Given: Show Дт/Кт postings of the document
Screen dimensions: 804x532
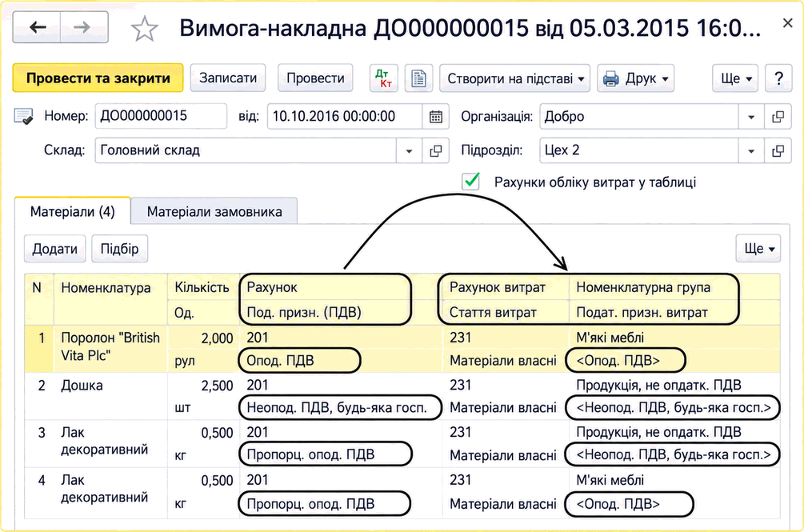Looking at the screenshot, I should click(383, 78).
